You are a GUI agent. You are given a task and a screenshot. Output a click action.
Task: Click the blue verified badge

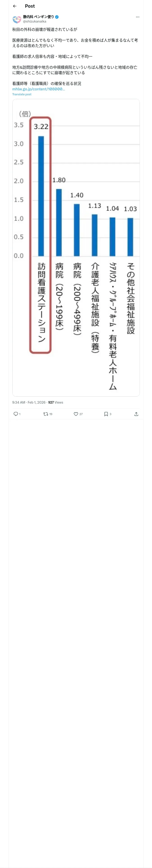(57, 17)
